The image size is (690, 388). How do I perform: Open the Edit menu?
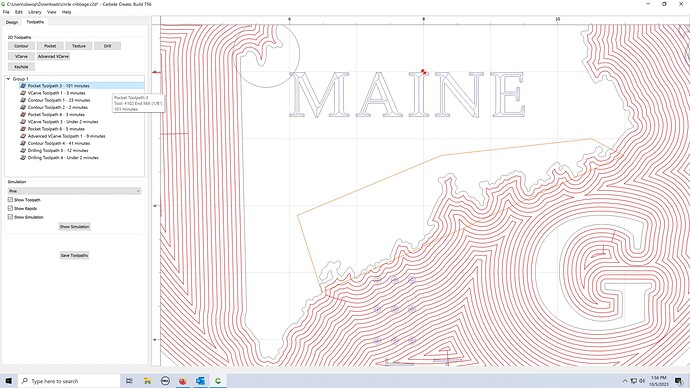(x=18, y=12)
